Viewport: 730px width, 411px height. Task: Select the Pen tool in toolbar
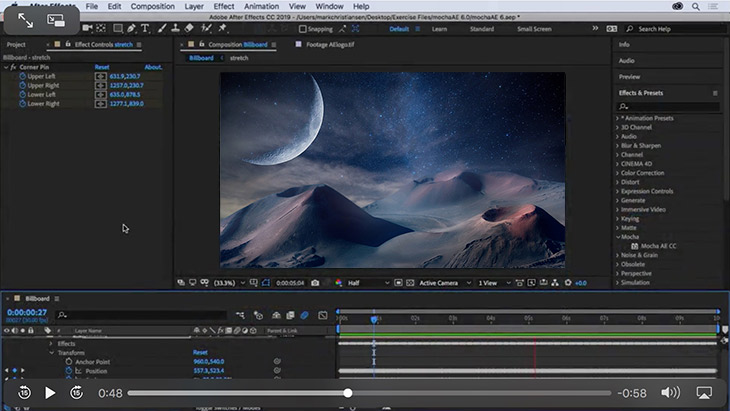[x=131, y=28]
